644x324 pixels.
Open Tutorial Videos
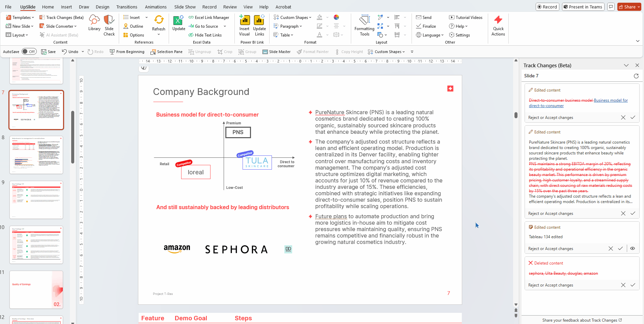point(466,18)
